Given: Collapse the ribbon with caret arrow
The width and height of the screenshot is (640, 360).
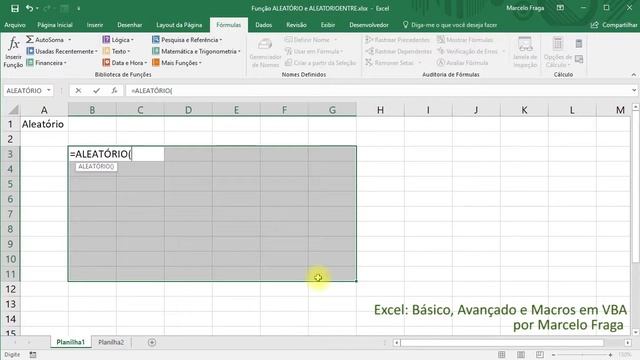Looking at the screenshot, I should click(633, 75).
